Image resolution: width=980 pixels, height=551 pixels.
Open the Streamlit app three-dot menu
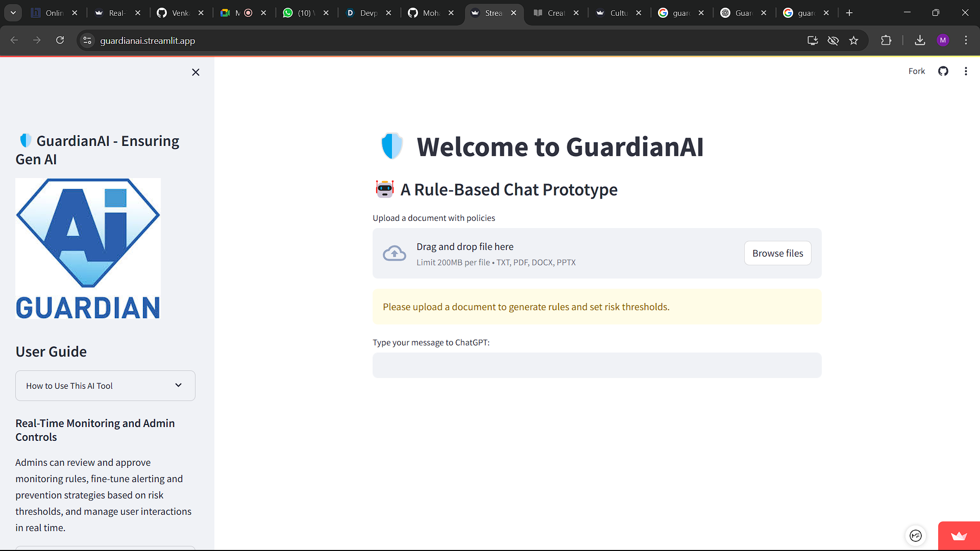(x=966, y=71)
